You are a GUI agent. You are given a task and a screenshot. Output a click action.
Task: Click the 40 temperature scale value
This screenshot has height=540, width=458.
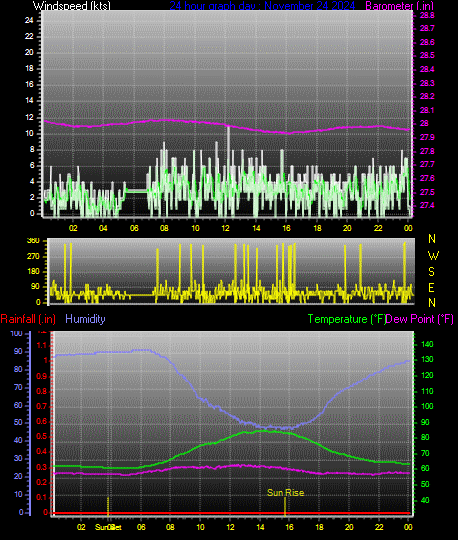click(x=425, y=500)
